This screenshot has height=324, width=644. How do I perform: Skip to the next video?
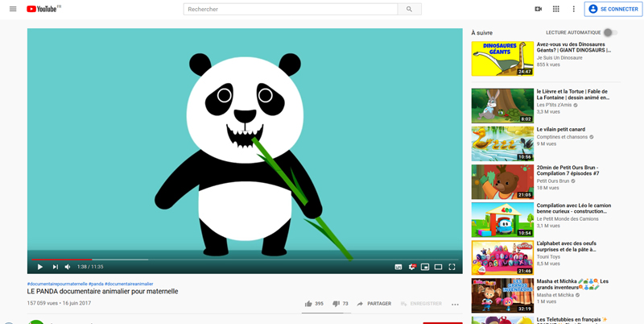55,267
